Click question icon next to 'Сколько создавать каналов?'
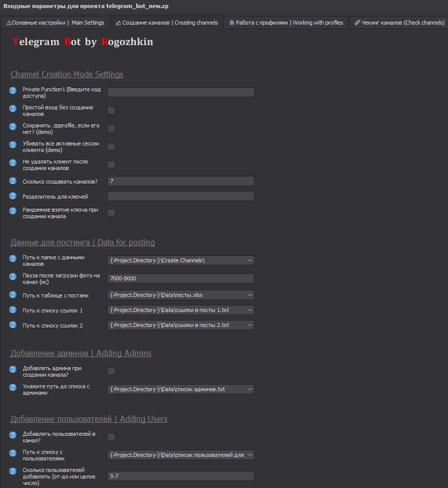Viewport: 448px width, 488px height. click(x=13, y=181)
